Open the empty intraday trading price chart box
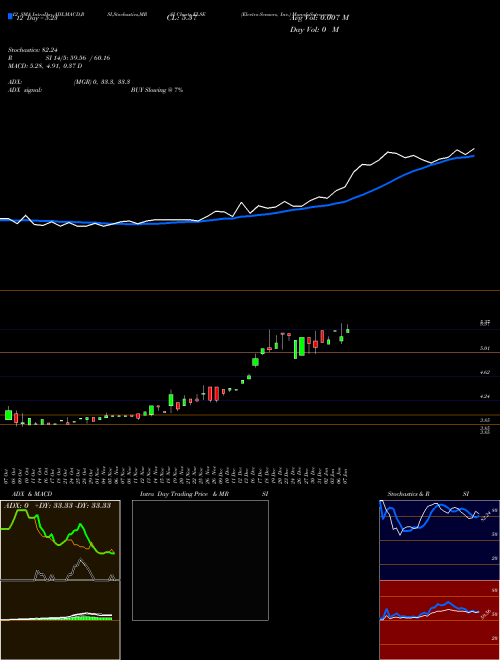Screen dimensions: 500x660 point(200,560)
